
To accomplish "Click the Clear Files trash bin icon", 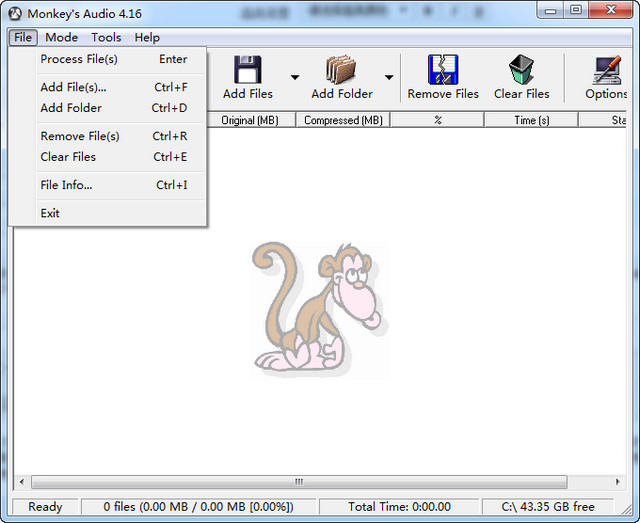I will 521,70.
